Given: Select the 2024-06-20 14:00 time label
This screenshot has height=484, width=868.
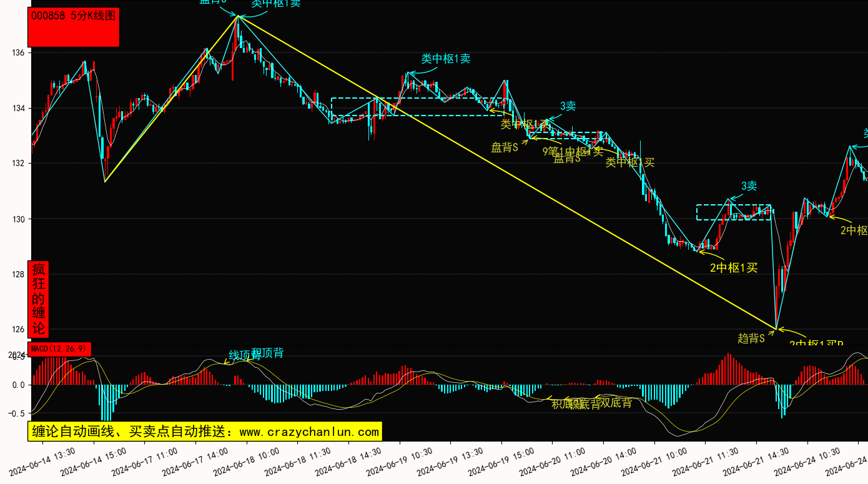Looking at the screenshot, I should coord(604,462).
